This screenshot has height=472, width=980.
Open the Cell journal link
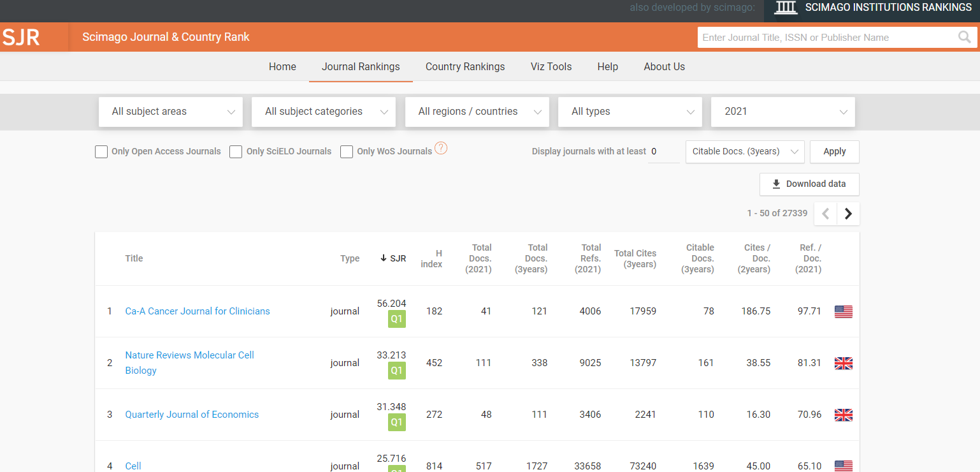[x=133, y=466]
